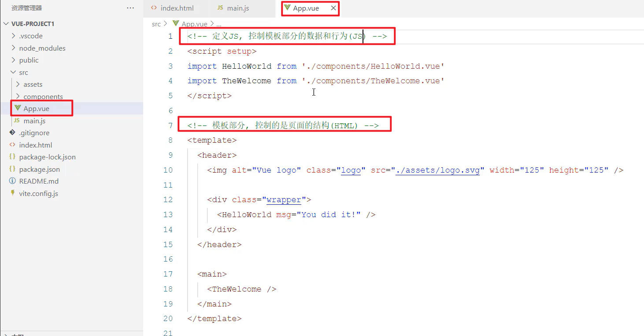Image resolution: width=644 pixels, height=336 pixels.
Task: Click the <script setup> opening tag
Action: point(222,51)
